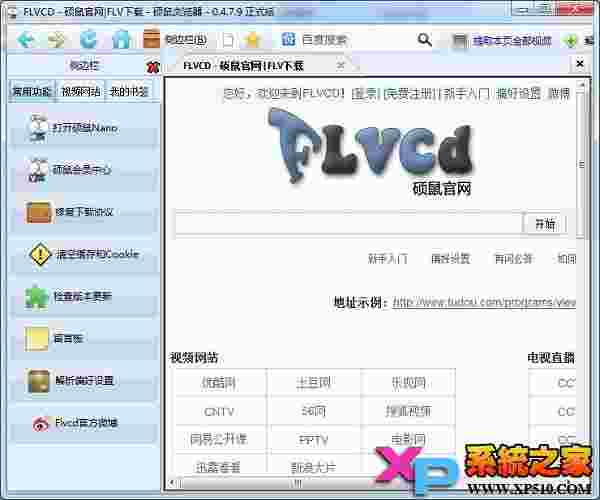Click the page's horizontal scrollbar thumb
Image resolution: width=600 pixels, height=500 pixels.
point(296,484)
